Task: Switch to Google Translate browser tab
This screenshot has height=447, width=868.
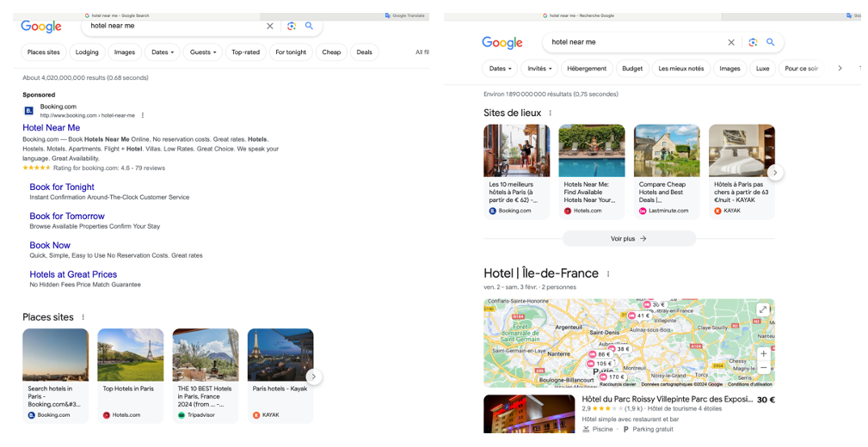Action: [404, 16]
